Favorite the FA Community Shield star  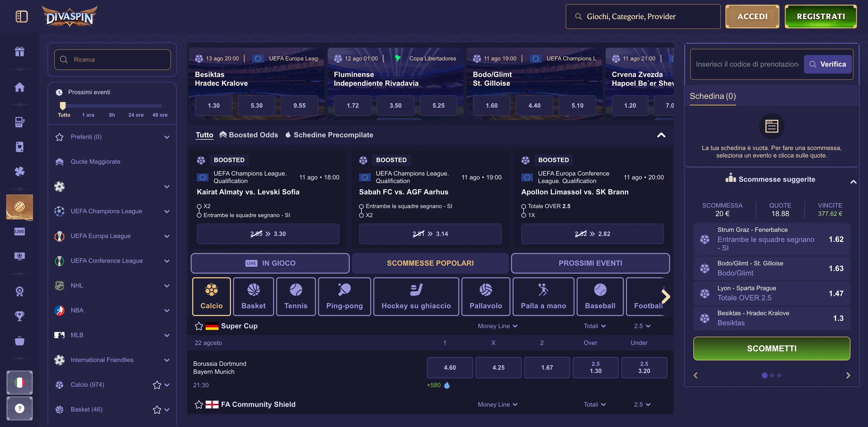click(199, 405)
